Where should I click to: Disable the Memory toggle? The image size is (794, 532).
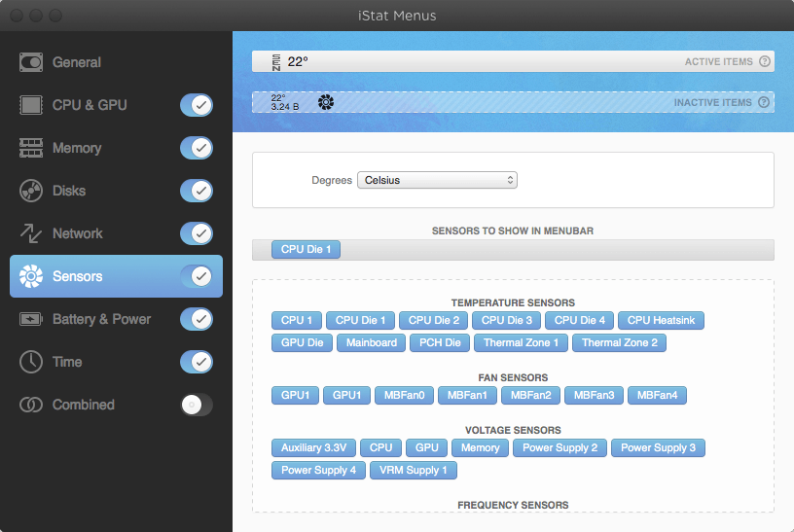tap(197, 148)
